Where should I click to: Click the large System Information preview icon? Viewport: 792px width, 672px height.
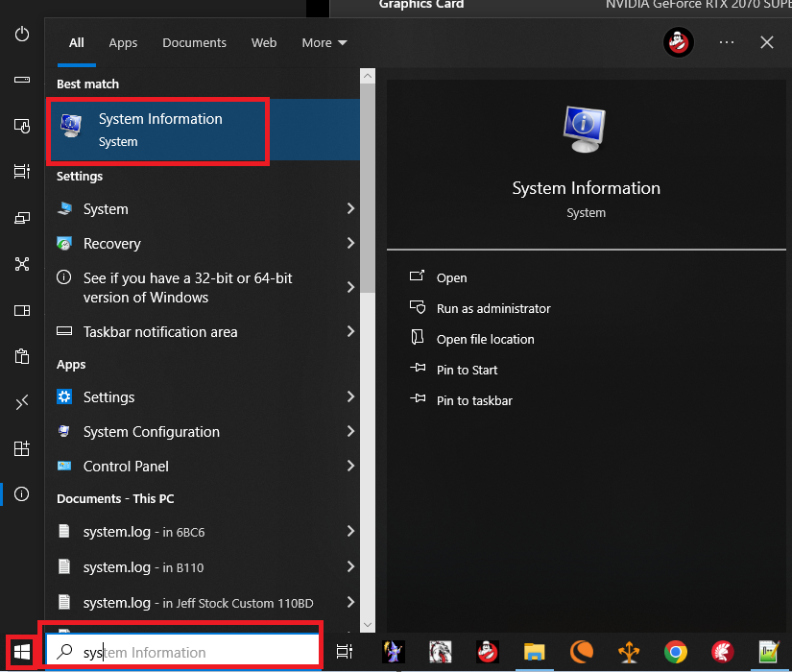pyautogui.click(x=585, y=129)
